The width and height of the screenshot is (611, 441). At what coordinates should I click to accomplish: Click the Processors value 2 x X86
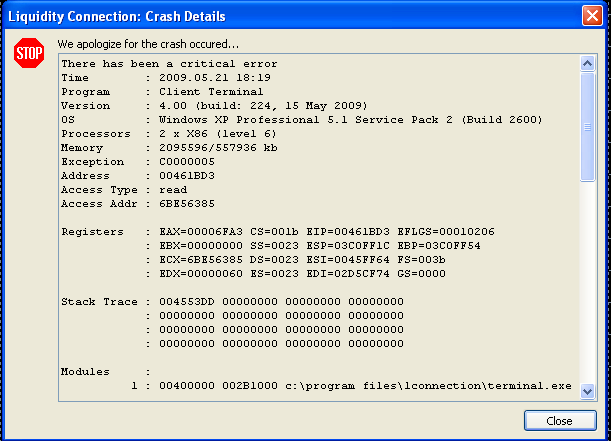click(x=218, y=134)
